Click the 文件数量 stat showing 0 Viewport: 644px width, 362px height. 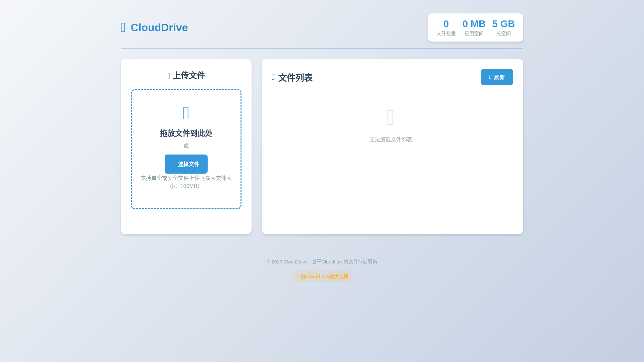click(x=446, y=27)
